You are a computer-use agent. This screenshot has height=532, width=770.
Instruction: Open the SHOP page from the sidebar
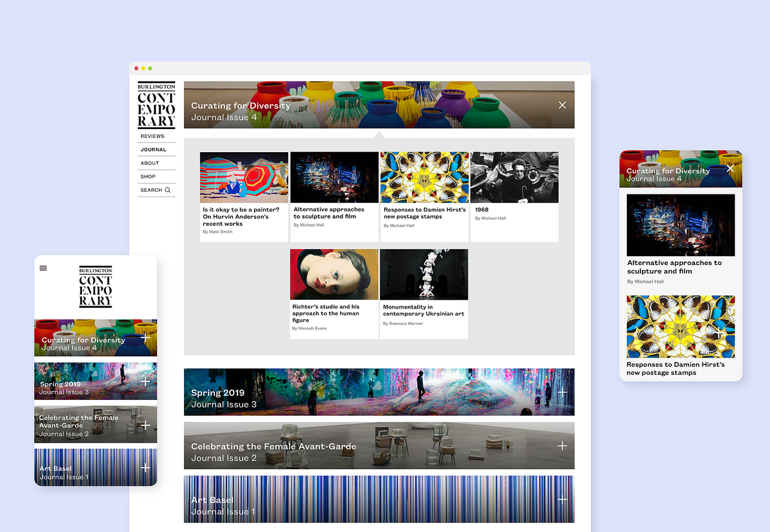tap(147, 176)
